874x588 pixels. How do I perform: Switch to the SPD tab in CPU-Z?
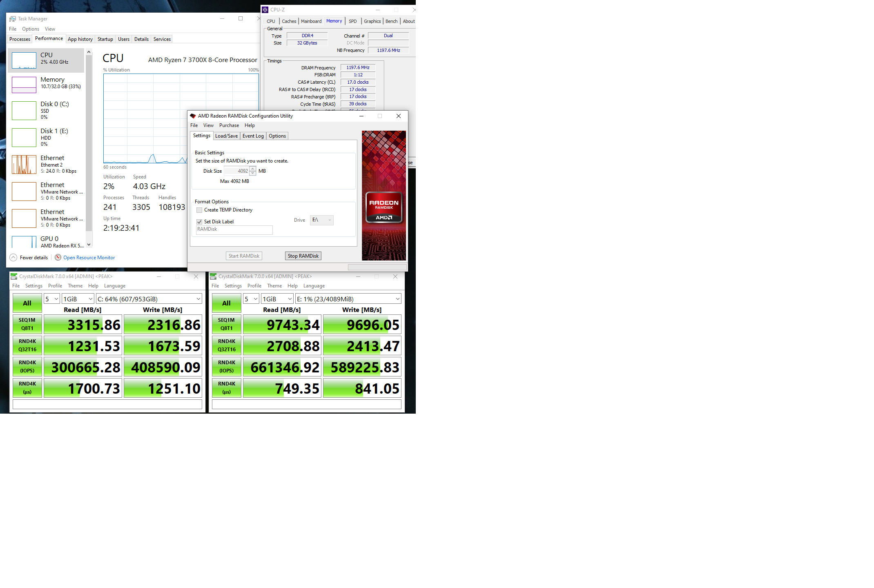point(352,21)
